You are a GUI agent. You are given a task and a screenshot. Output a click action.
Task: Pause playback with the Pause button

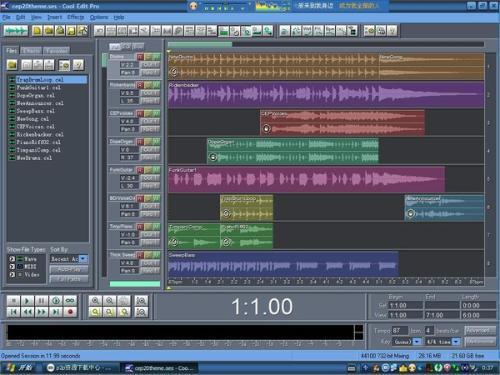click(x=42, y=301)
